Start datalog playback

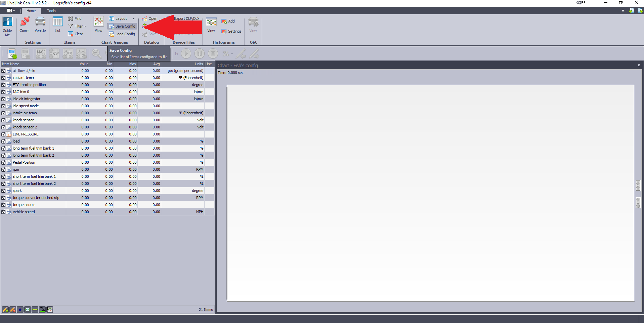(x=186, y=54)
